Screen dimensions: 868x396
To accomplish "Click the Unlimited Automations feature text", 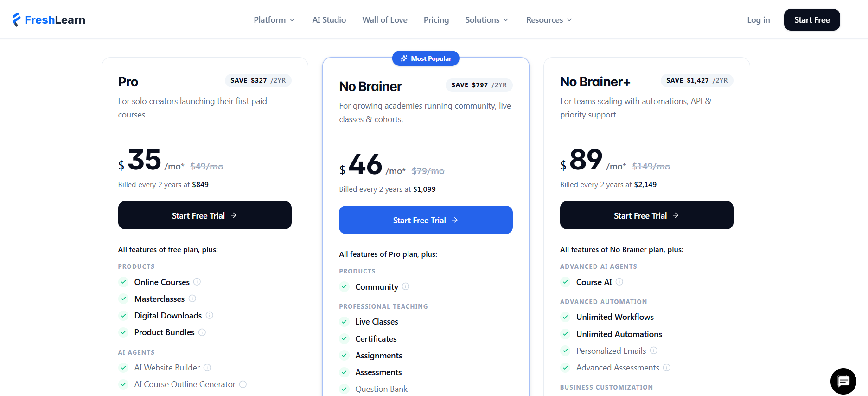I will tap(619, 334).
